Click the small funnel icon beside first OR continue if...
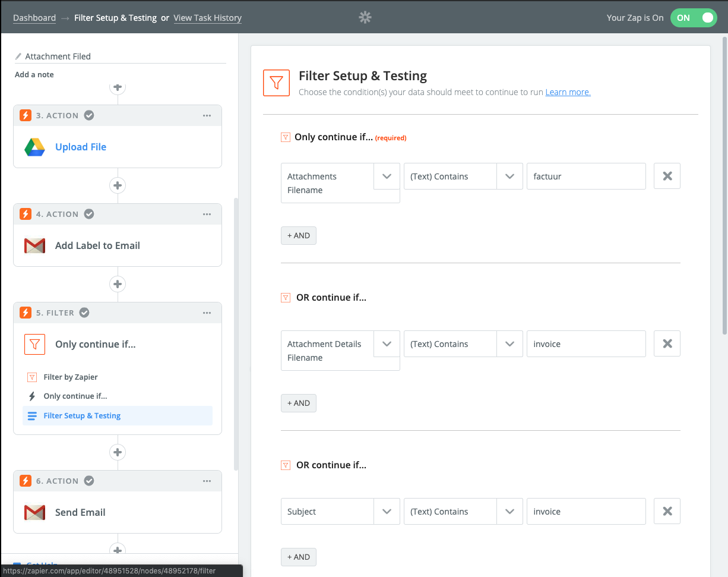The image size is (728, 577). coord(286,298)
